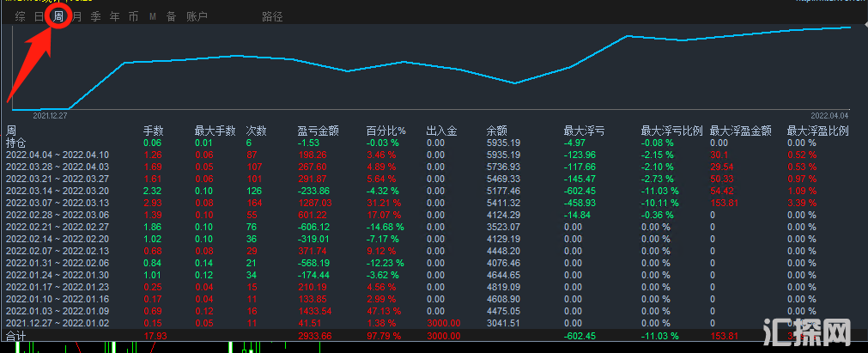The width and height of the screenshot is (868, 353).
Task: Select the 持仓 open positions row label
Action: [x=16, y=143]
